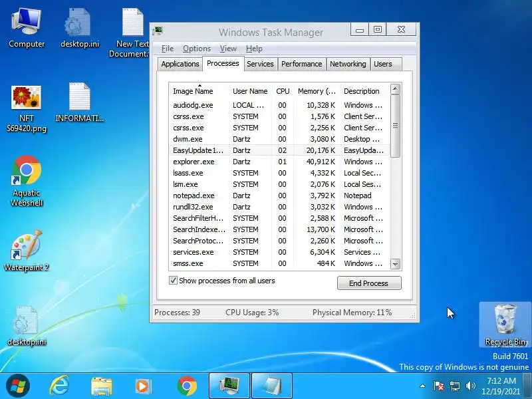
Task: Open Windows Explorer from the taskbar
Action: tap(102, 386)
